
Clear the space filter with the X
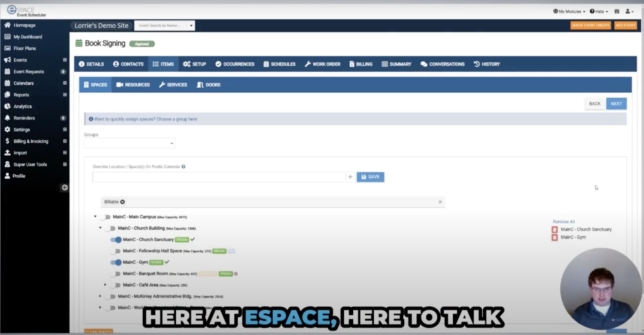tap(440, 202)
